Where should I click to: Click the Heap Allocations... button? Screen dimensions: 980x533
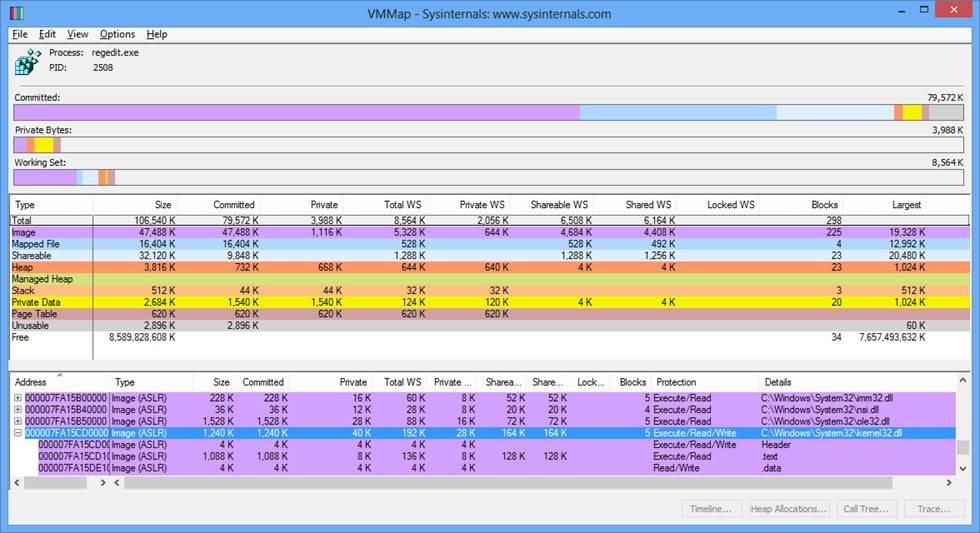[x=788, y=509]
